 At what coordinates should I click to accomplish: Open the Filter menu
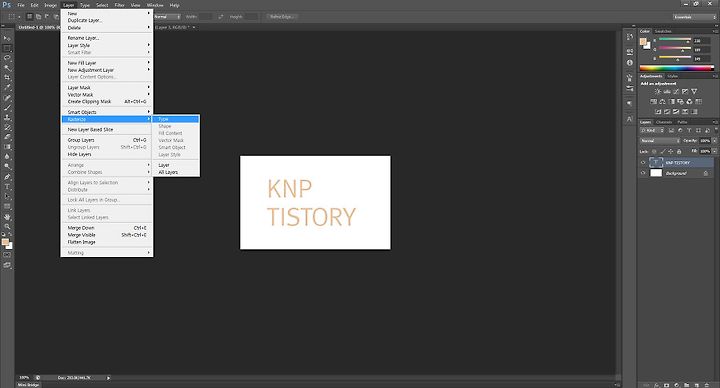tap(119, 5)
